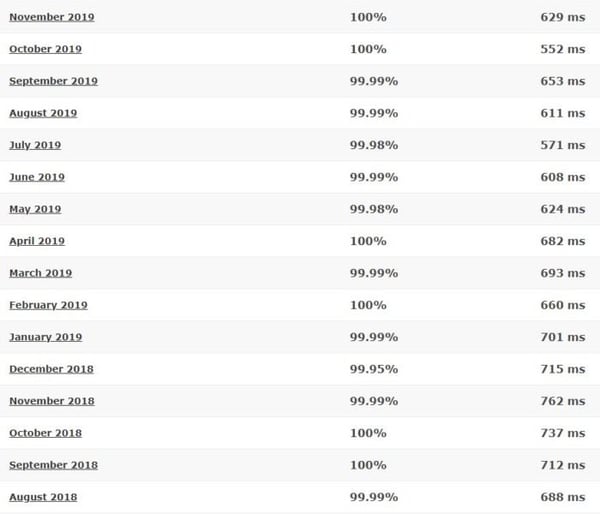The image size is (600, 514).
Task: Click the 99.98% uptime for July 2019
Action: click(x=374, y=145)
